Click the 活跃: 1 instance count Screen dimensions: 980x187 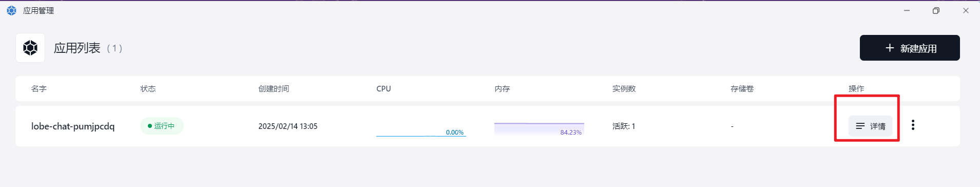(x=624, y=126)
